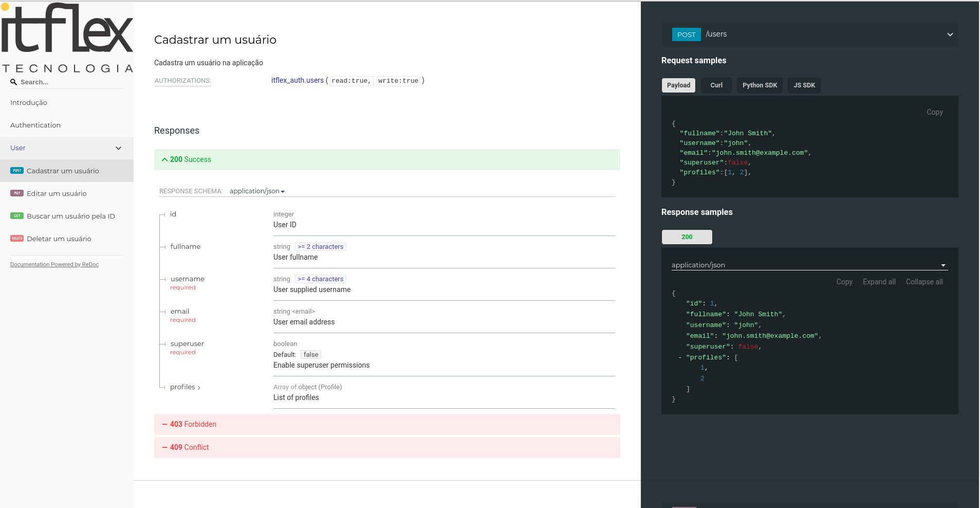This screenshot has height=508, width=980.
Task: Click the email property name
Action: coord(180,312)
